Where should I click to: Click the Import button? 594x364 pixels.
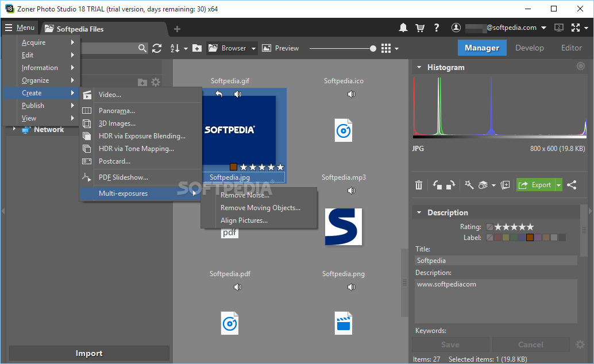click(x=89, y=353)
